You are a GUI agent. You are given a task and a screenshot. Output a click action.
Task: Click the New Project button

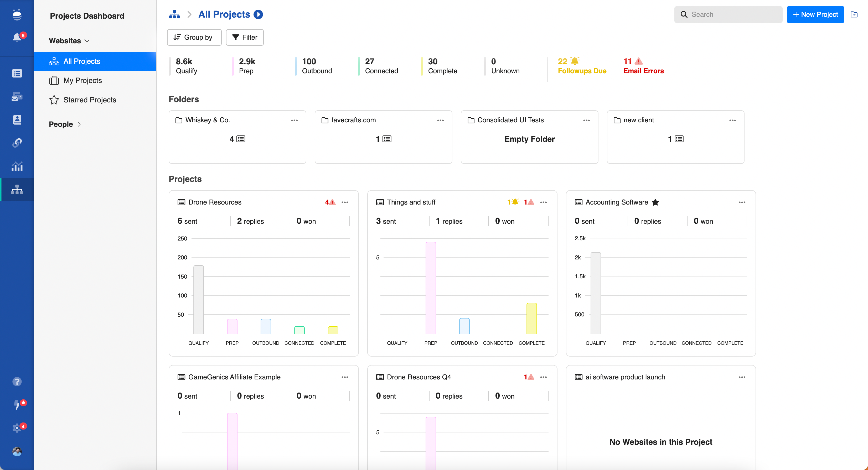click(x=815, y=14)
